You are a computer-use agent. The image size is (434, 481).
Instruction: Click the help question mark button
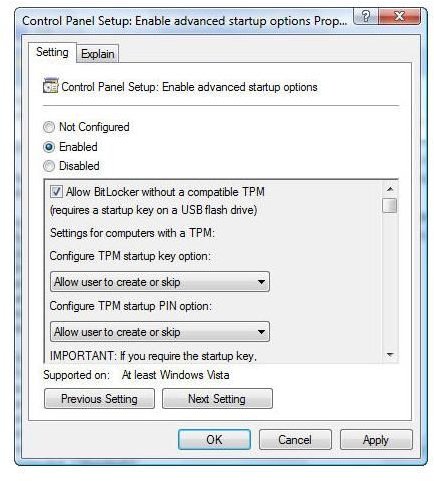click(366, 16)
